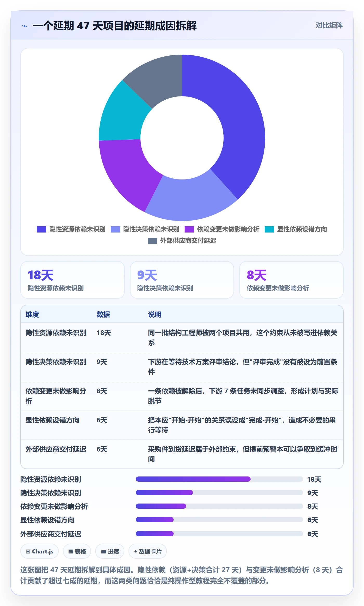Screen dimensions: 364x606
Task: Click the 进度 tag chip
Action: (x=110, y=551)
